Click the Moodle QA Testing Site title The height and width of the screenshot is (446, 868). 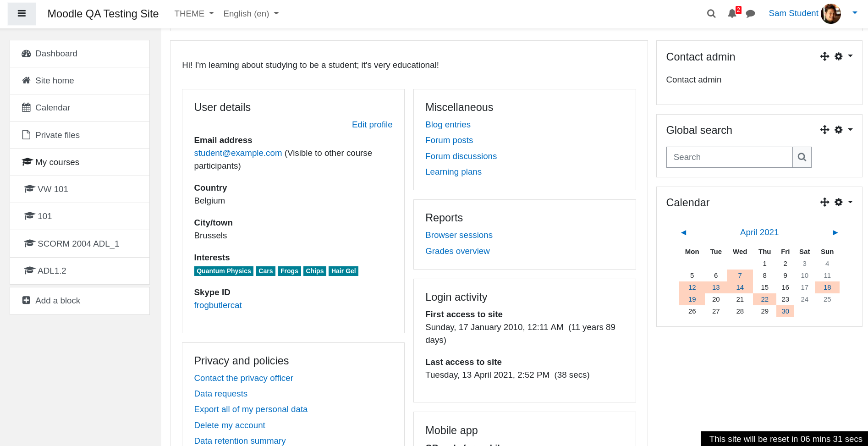(103, 14)
